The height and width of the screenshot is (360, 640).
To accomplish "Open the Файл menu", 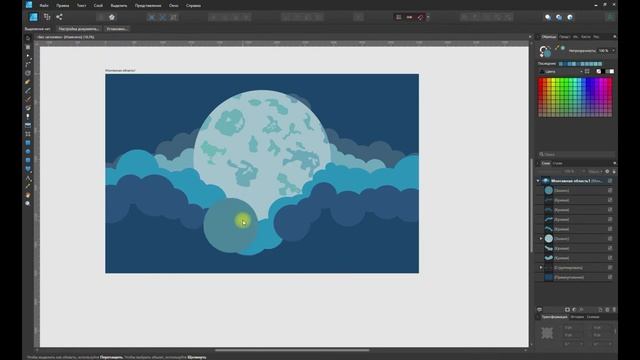I will pos(44,6).
